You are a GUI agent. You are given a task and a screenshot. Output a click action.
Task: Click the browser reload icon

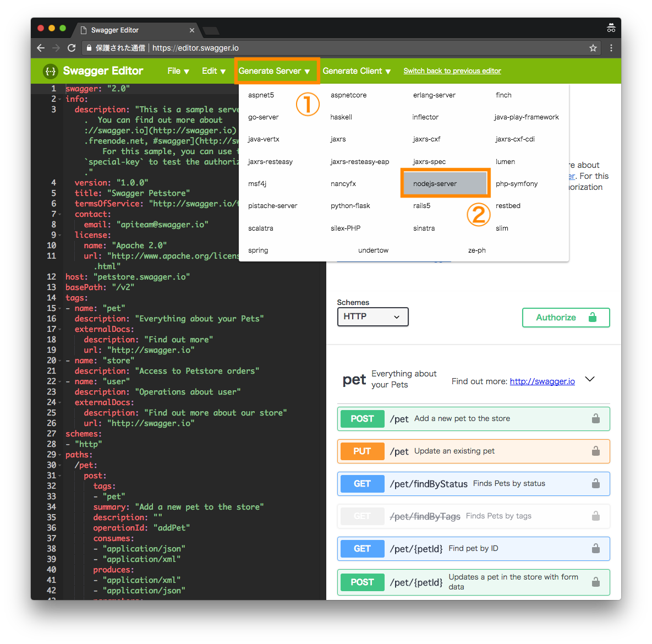pos(72,48)
